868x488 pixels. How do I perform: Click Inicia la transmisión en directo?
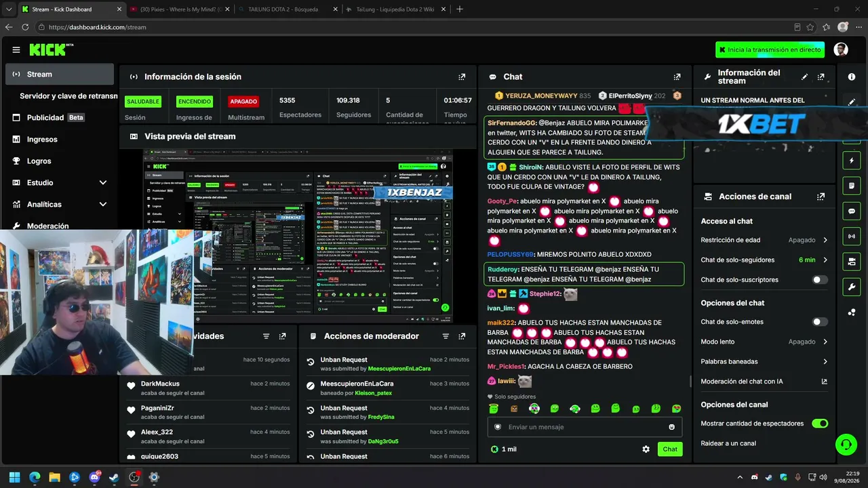point(770,49)
